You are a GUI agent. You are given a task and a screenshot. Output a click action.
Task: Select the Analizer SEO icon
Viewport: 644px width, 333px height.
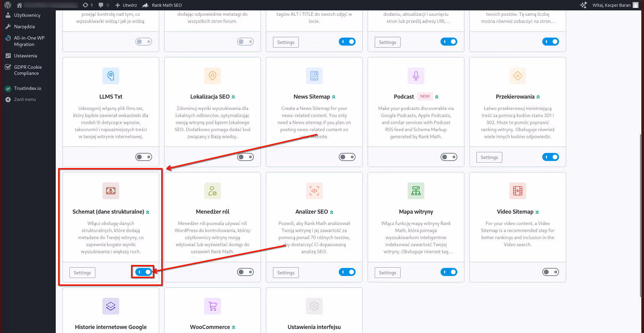314,190
